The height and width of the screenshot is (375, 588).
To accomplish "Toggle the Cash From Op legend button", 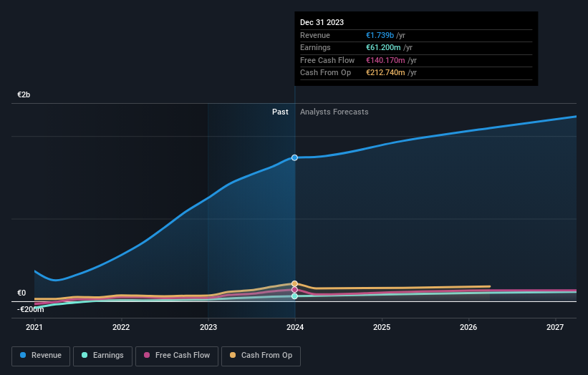I will 261,356.
